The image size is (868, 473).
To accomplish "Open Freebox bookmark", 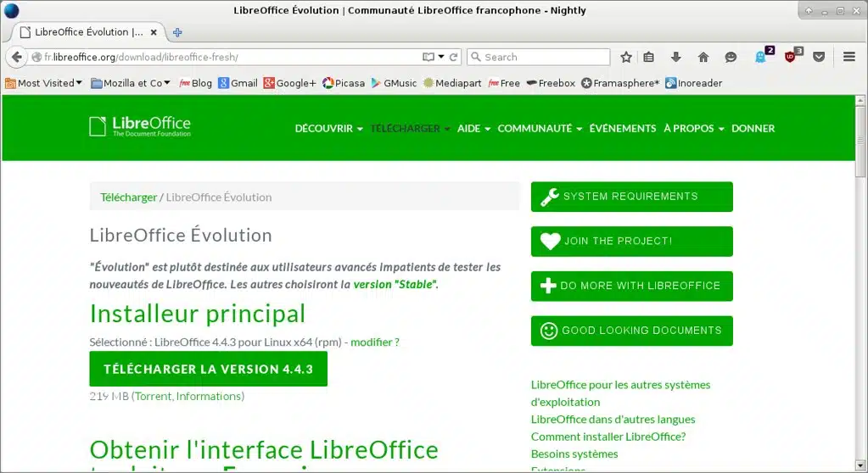I will pos(551,83).
